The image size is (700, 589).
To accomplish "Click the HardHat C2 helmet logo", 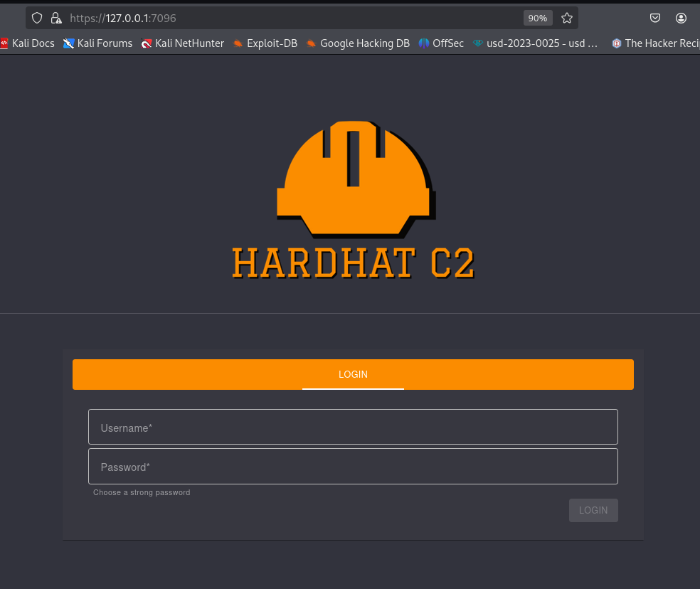I will tap(356, 179).
